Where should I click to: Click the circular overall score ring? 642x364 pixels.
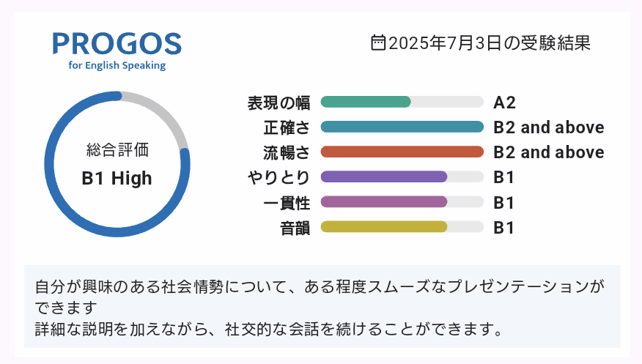click(x=117, y=164)
